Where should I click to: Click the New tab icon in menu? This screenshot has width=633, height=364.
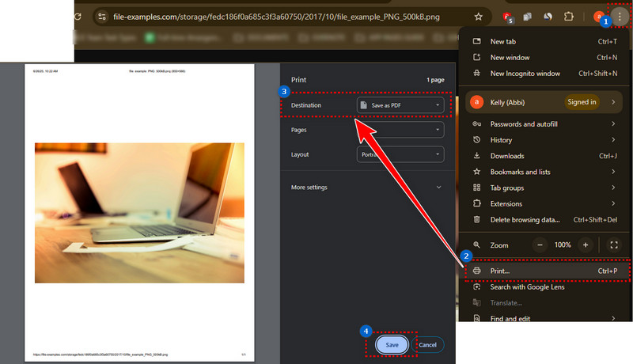pyautogui.click(x=477, y=41)
